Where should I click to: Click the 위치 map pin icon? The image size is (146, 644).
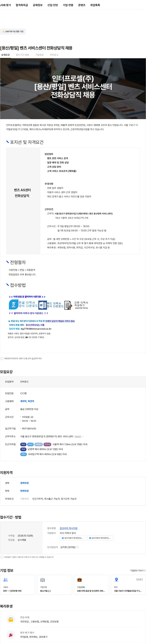(116, 580)
